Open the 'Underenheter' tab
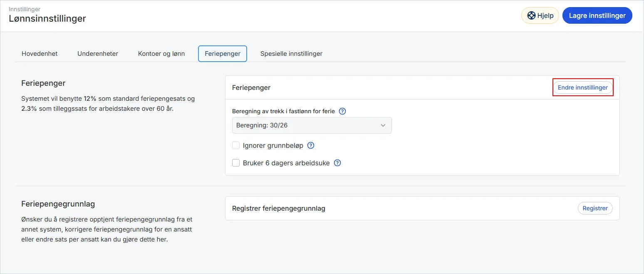This screenshot has height=274, width=644. pos(97,53)
